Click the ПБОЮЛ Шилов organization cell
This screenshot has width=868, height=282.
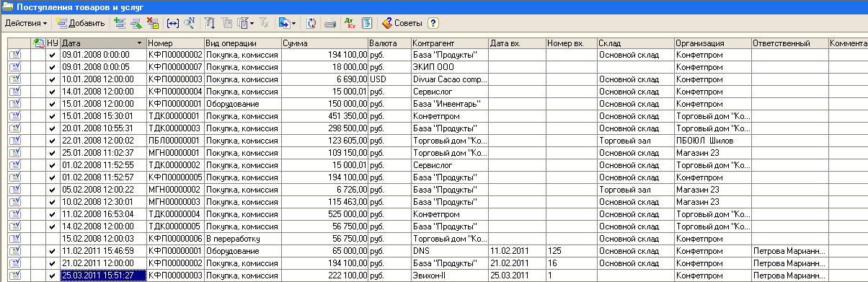pos(712,141)
